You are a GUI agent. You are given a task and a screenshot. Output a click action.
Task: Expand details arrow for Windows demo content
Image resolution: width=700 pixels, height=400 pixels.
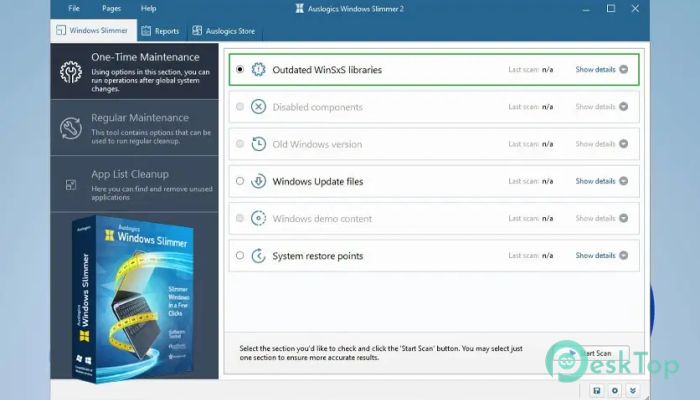coord(624,218)
